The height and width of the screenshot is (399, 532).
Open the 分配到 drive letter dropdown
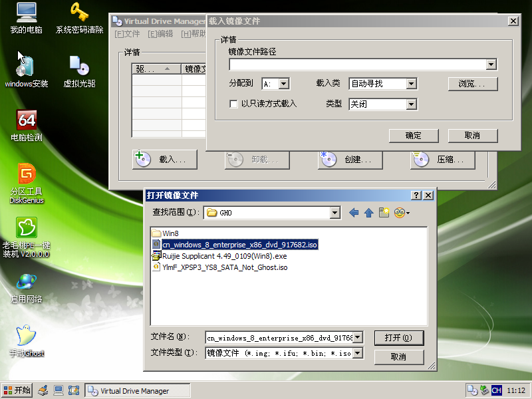point(284,84)
